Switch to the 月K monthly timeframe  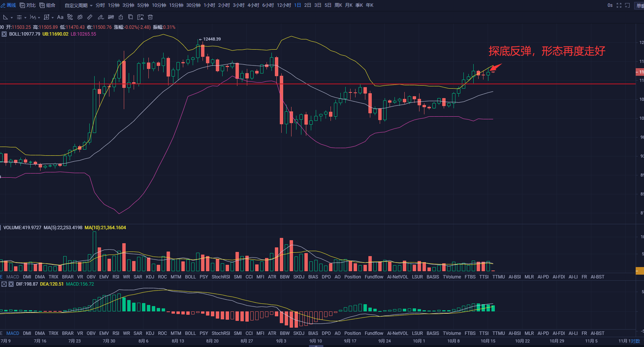(349, 5)
